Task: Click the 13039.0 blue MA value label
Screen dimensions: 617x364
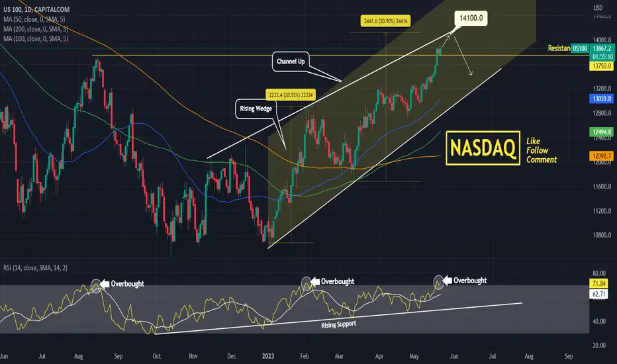Action: tap(602, 99)
